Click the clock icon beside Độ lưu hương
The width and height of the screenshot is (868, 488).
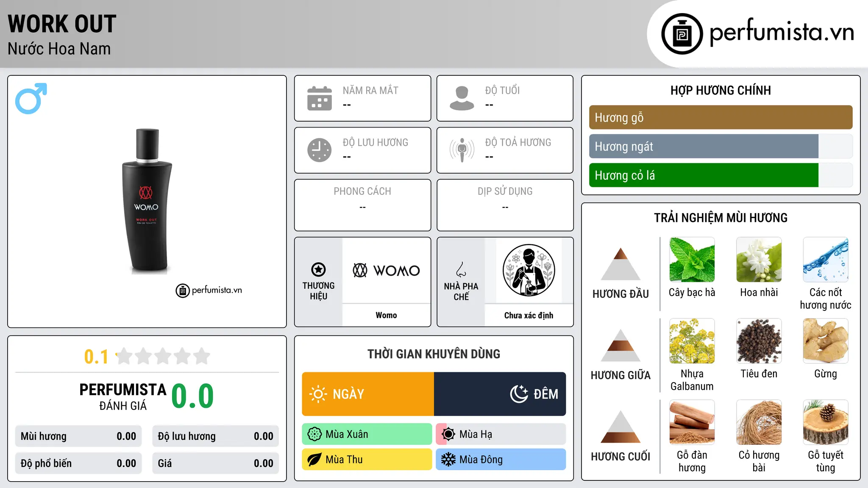coord(320,150)
